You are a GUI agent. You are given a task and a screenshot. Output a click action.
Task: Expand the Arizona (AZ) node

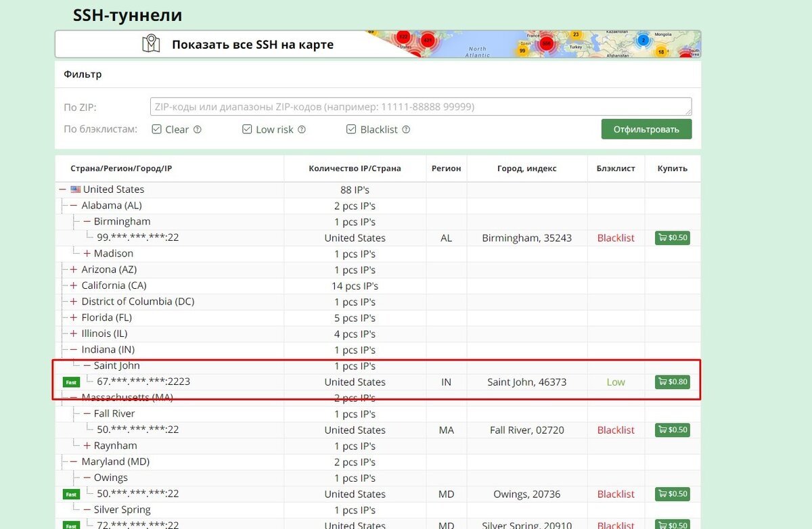click(x=74, y=269)
